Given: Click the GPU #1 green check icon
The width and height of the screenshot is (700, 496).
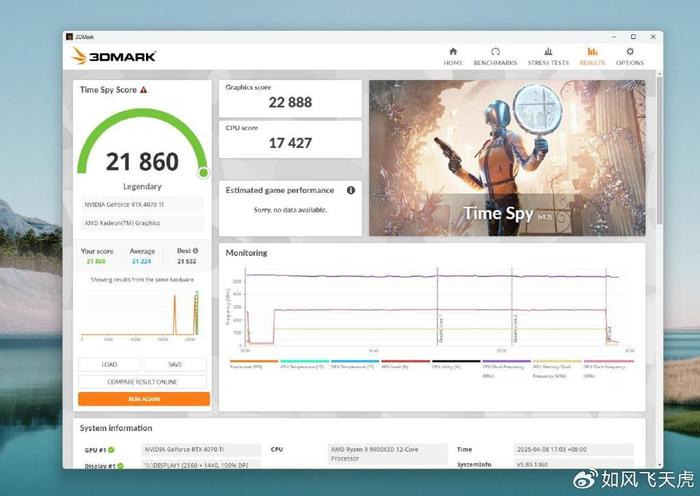Looking at the screenshot, I should [x=111, y=450].
